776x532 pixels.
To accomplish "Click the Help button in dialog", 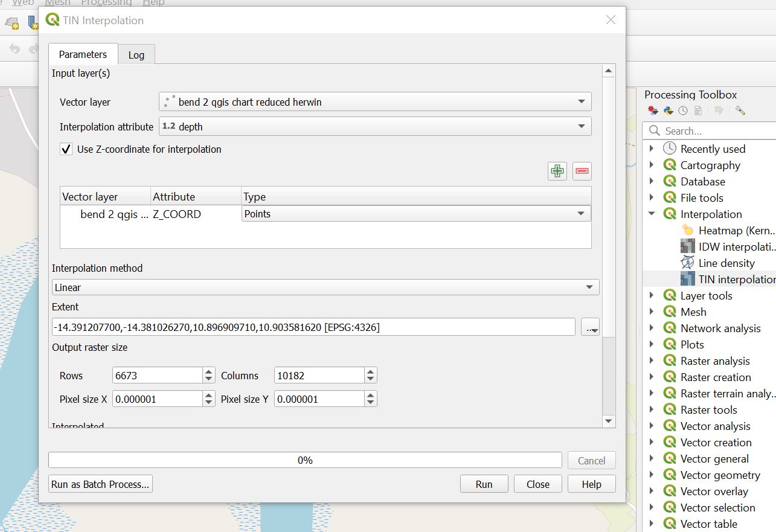I will [x=592, y=484].
